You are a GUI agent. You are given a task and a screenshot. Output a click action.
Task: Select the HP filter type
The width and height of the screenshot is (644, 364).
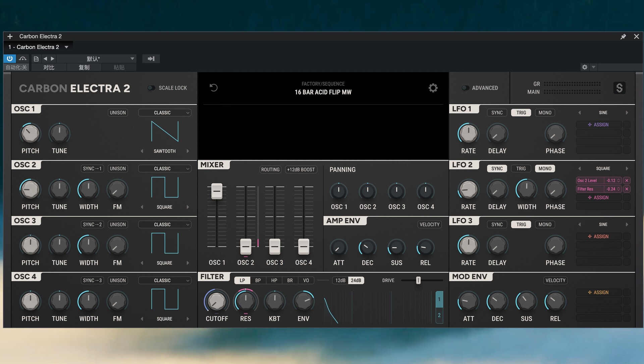(x=274, y=281)
